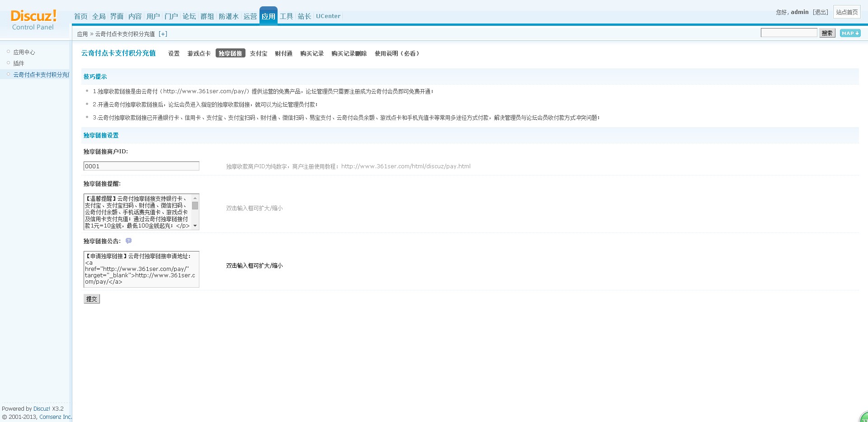868x422 pixels.
Task: Open the 工具 top menu
Action: tap(286, 16)
